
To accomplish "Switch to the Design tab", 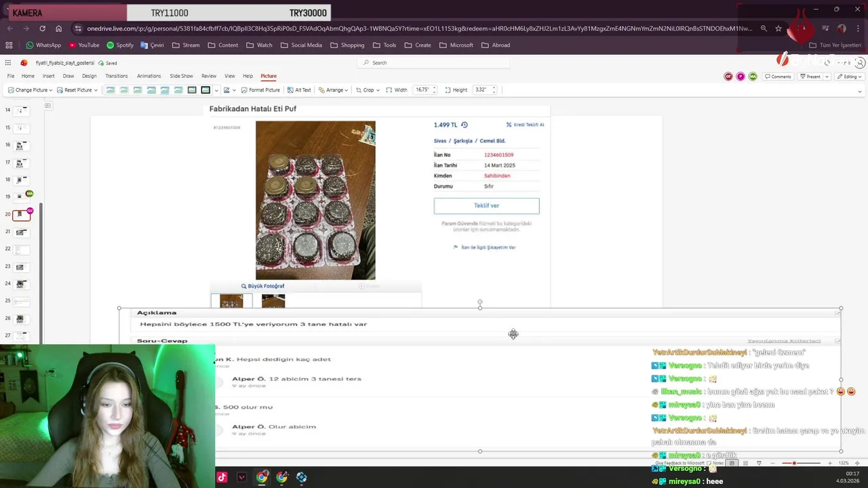I will (89, 76).
